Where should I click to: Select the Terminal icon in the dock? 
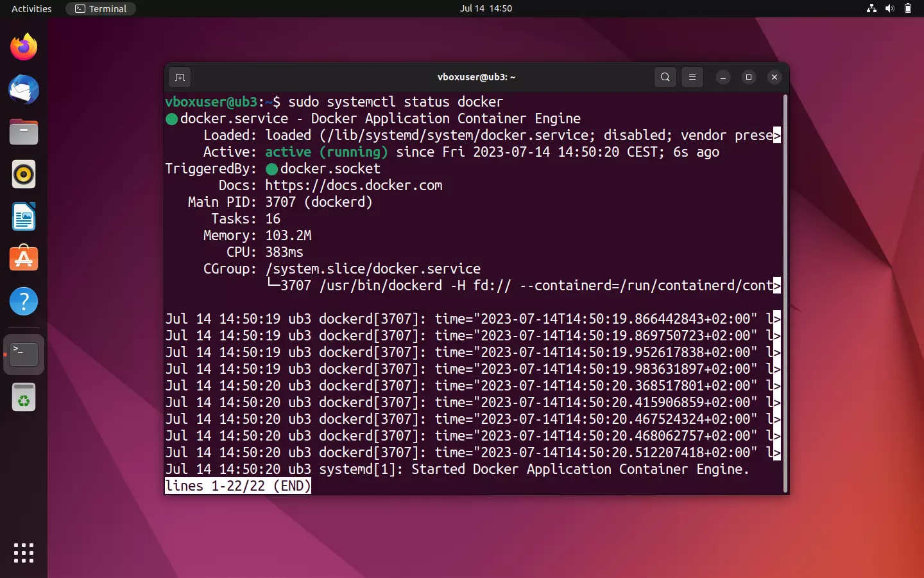coord(23,354)
